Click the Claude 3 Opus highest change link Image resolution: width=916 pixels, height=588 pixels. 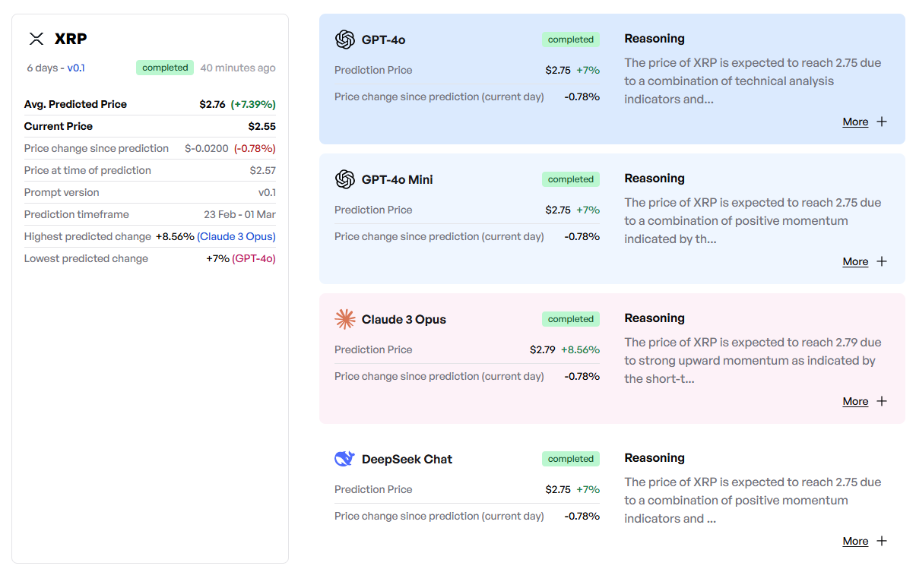pos(236,236)
